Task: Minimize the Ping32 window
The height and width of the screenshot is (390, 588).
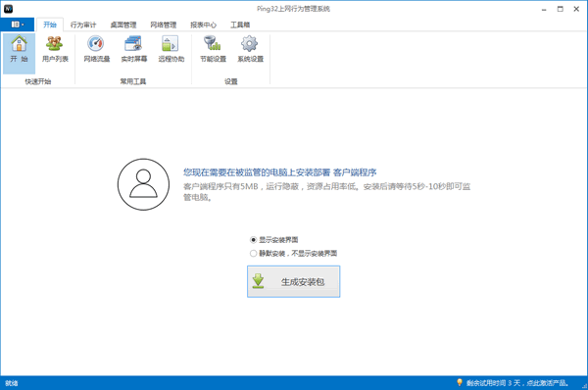Action: [544, 9]
